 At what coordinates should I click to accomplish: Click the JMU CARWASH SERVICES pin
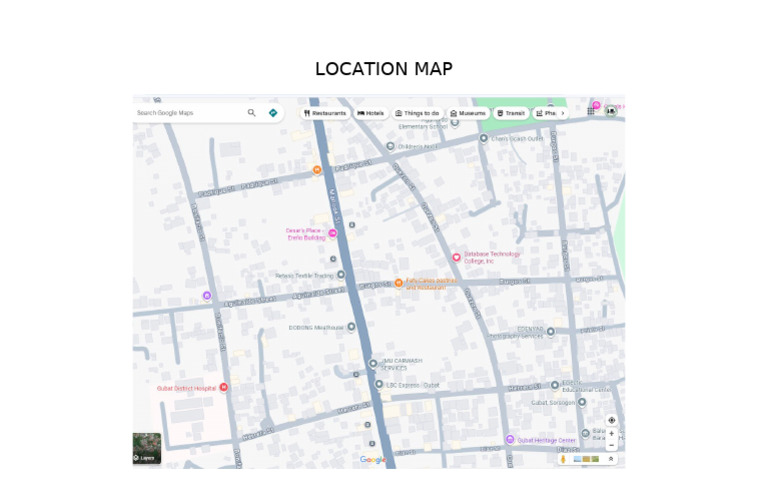point(373,363)
